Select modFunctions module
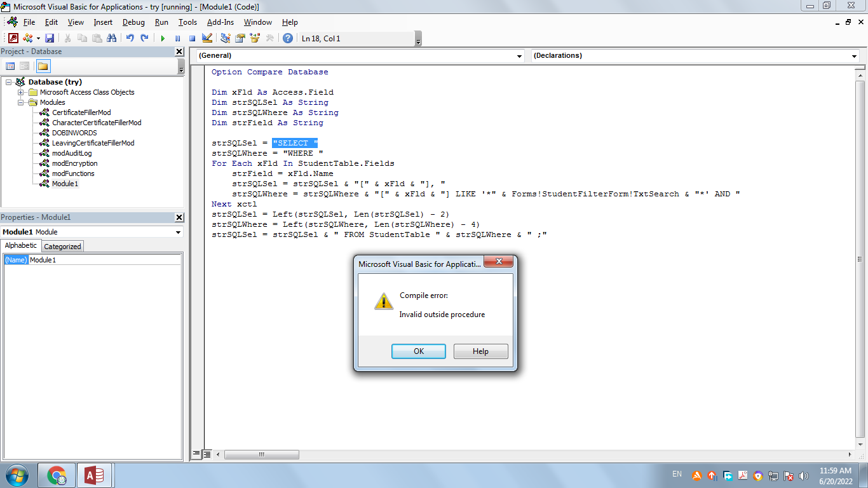The width and height of the screenshot is (868, 488). (73, 173)
